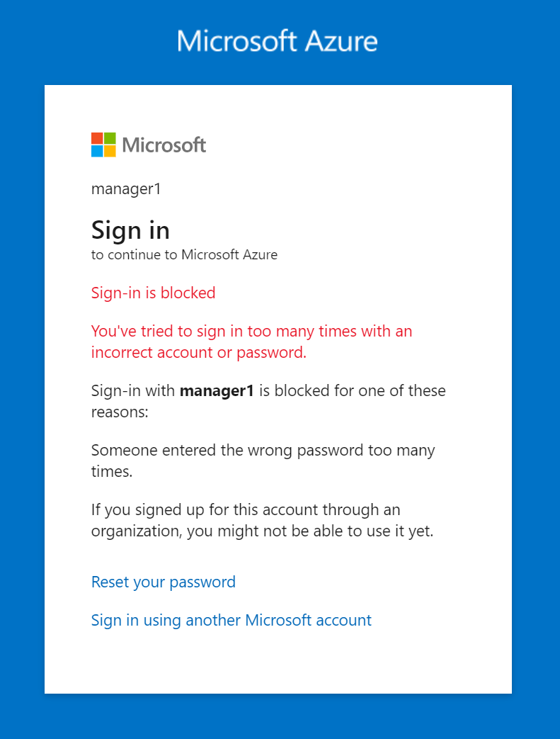Click 'If you signed up for this account' paragraph
The width and height of the screenshot is (560, 739).
pos(262,520)
